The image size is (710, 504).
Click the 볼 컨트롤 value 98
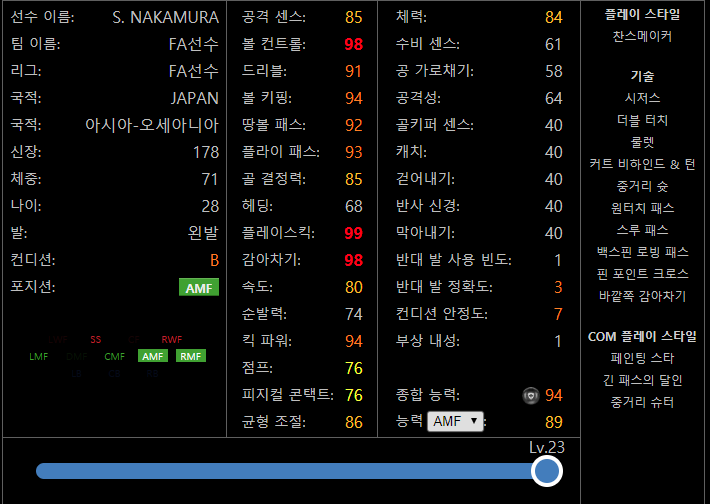click(x=354, y=44)
